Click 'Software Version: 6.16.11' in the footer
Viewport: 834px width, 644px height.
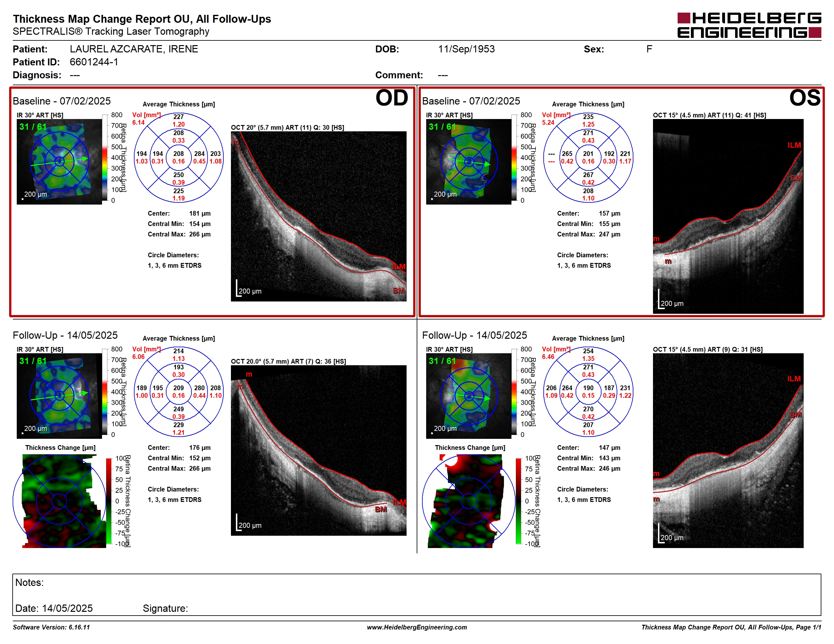51,627
